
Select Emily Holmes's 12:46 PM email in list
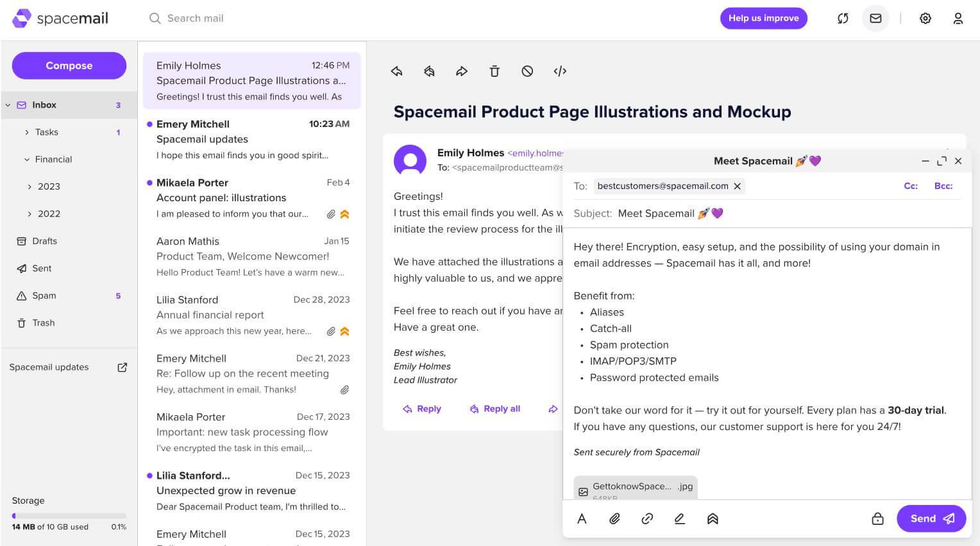252,81
